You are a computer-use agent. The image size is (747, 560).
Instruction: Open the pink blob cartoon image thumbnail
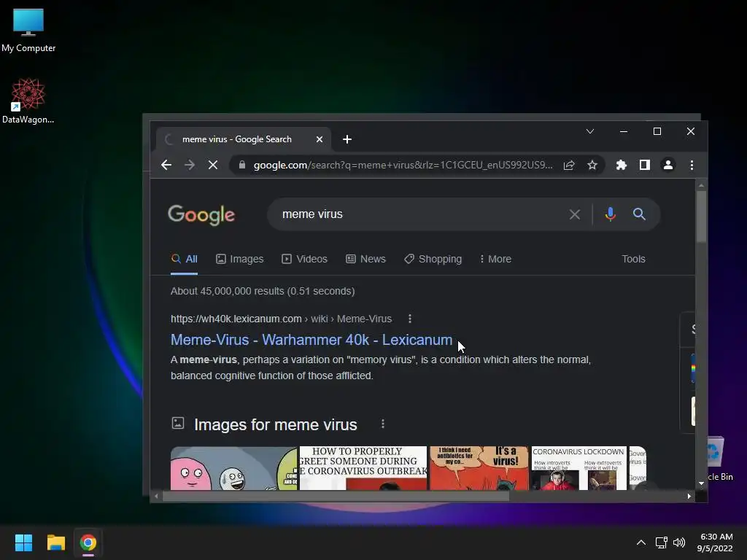(233, 468)
